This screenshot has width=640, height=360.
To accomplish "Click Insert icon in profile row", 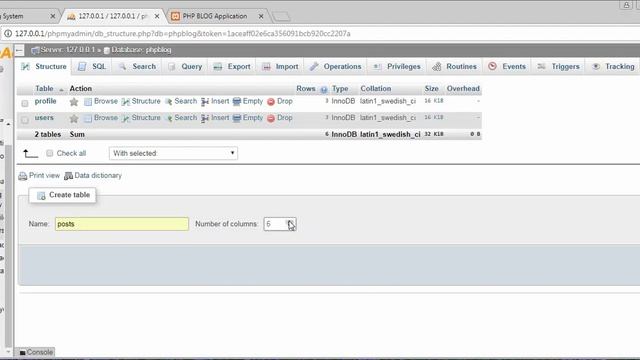I will tap(205, 102).
